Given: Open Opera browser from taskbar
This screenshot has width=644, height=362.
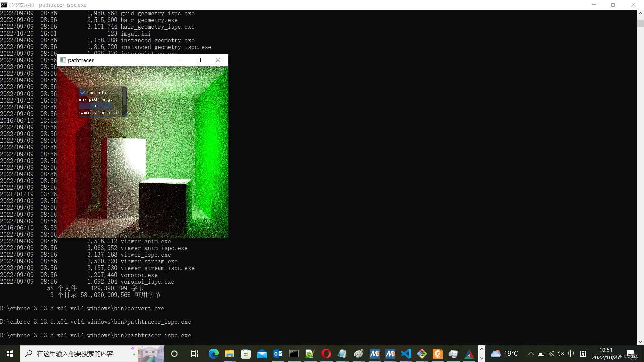Looking at the screenshot, I should 326,354.
